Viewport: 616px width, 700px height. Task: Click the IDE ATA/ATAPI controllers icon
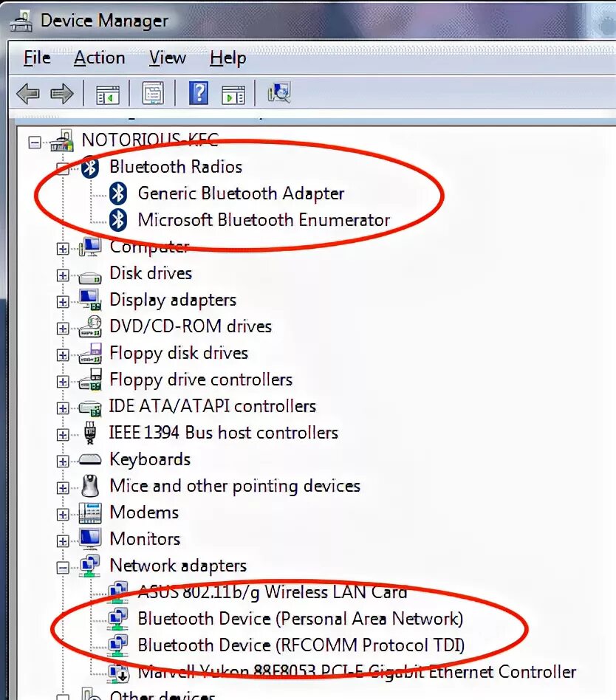(x=90, y=408)
